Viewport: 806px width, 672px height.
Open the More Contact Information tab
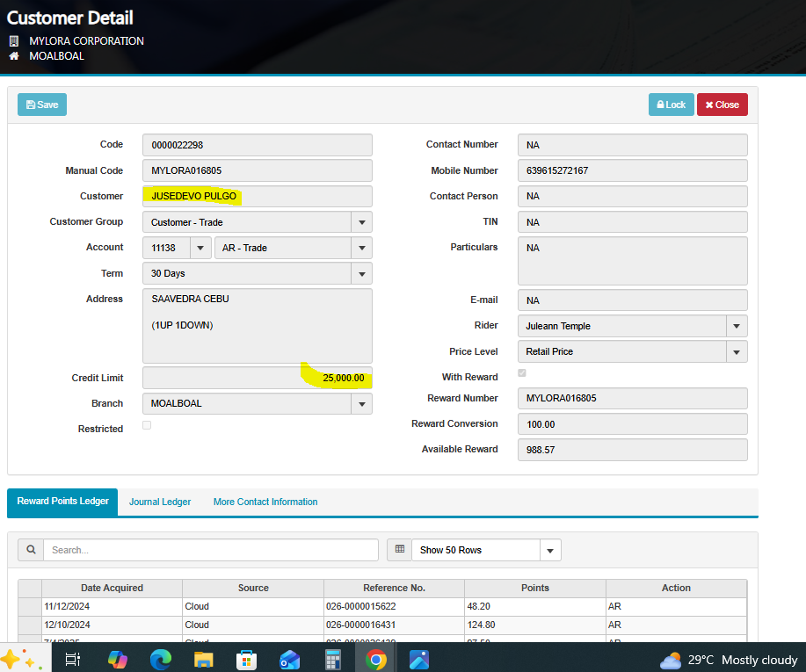[x=265, y=502]
